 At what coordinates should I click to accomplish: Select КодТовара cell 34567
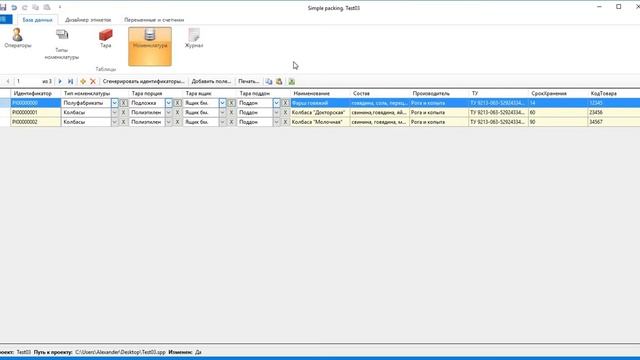[614, 122]
